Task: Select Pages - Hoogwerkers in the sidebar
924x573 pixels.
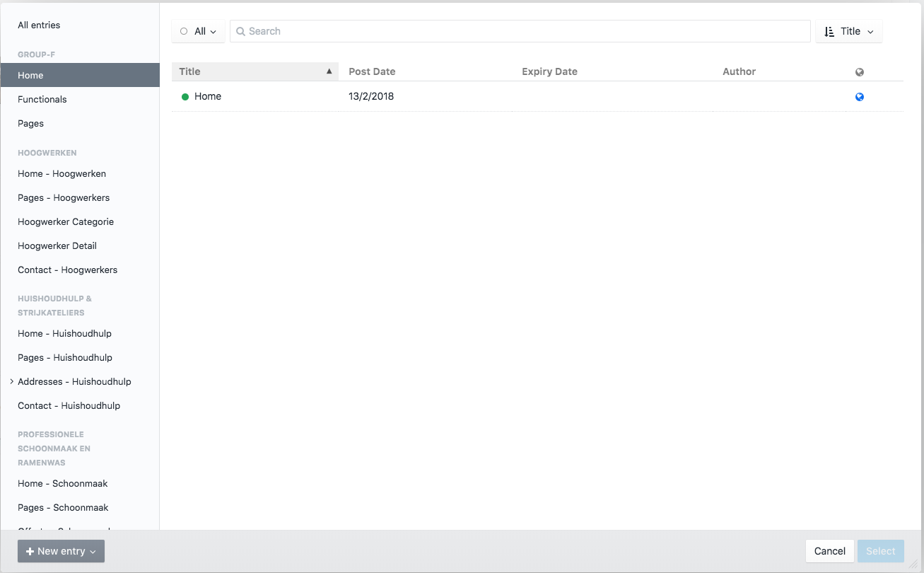Action: (64, 197)
